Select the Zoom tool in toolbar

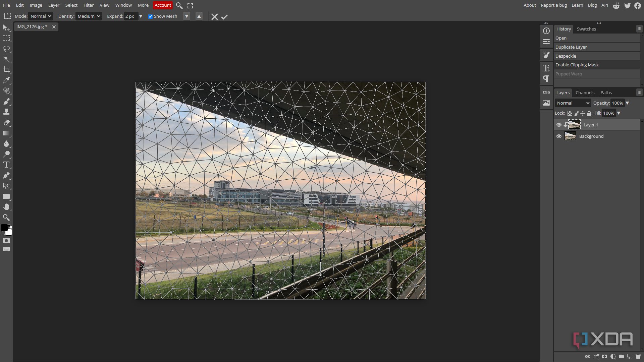[x=6, y=218]
